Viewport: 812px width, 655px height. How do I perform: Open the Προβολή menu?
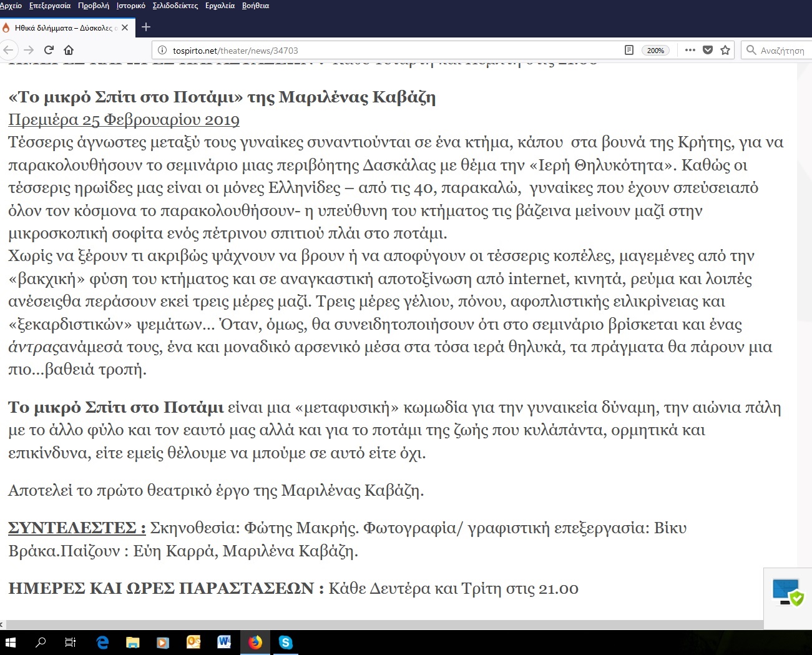(x=94, y=6)
